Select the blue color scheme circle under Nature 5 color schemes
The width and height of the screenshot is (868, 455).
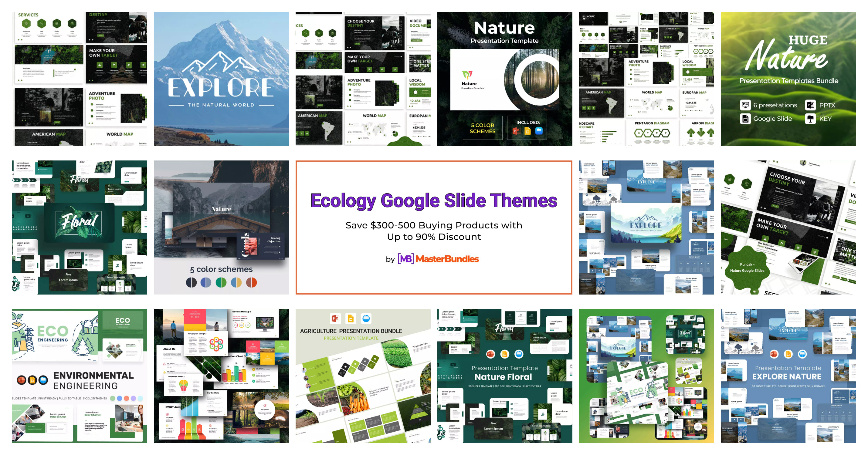[x=206, y=283]
